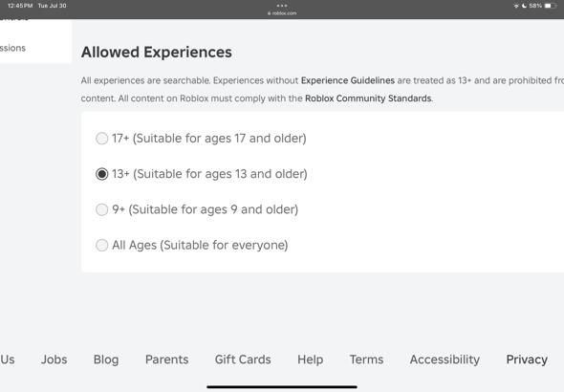
Task: Go to the Parents page
Action: pos(167,359)
